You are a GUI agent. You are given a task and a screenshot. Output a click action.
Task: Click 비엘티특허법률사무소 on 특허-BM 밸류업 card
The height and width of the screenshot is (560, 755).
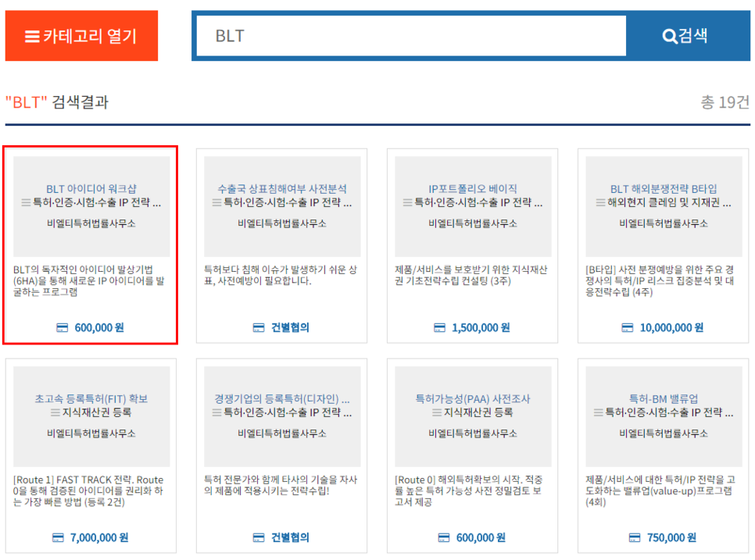pyautogui.click(x=664, y=433)
